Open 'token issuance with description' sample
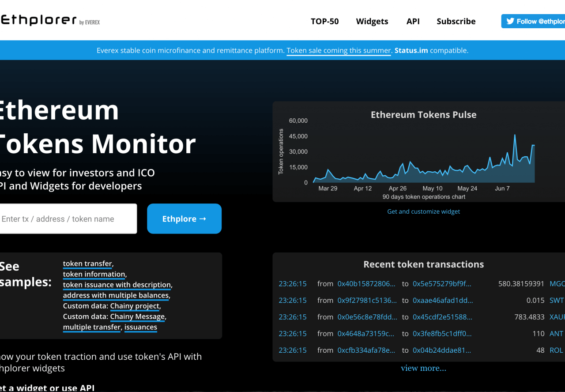Viewport: 565px width, 392px height. [117, 285]
